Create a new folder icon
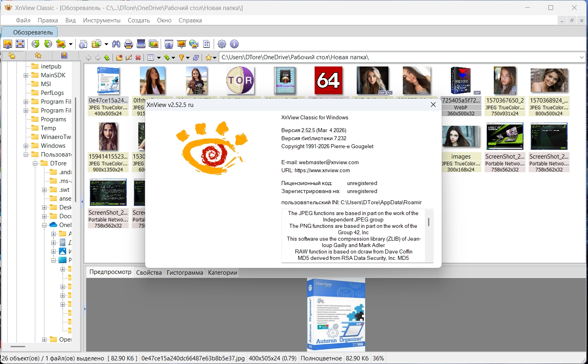Viewport: 588px width, 364px height. tap(119, 58)
